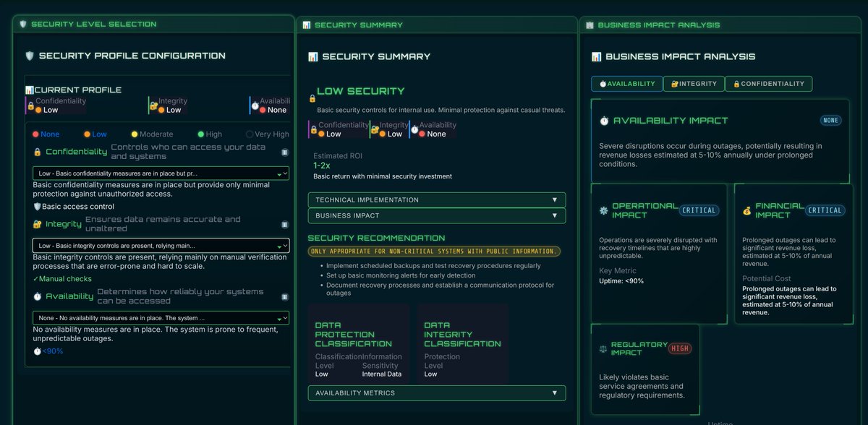Click the CRITICAL badge on Operational Impact
This screenshot has width=868, height=425.
tap(699, 210)
